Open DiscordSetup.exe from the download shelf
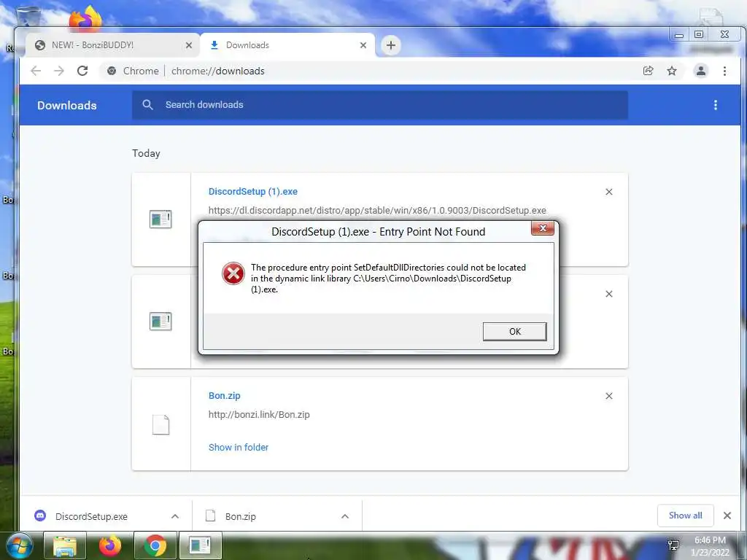 [x=91, y=517]
